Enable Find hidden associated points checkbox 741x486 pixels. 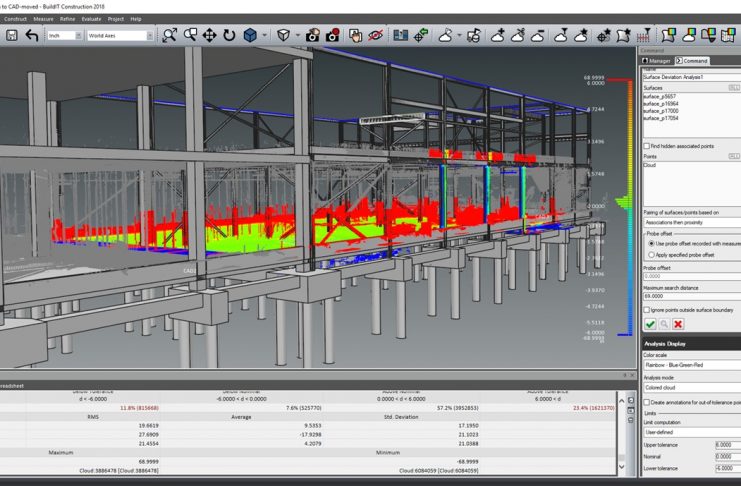(x=646, y=145)
